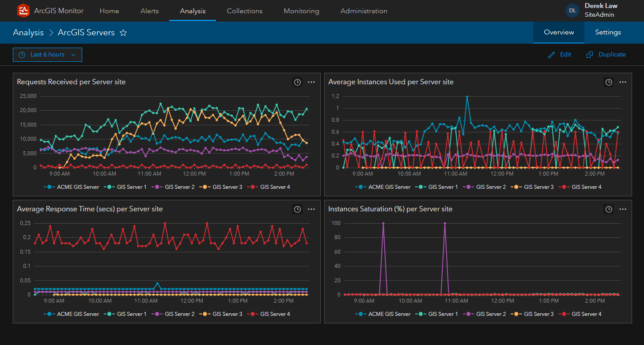The width and height of the screenshot is (644, 345).
Task: Click the ArcGIS Monitor product name
Action: [59, 11]
